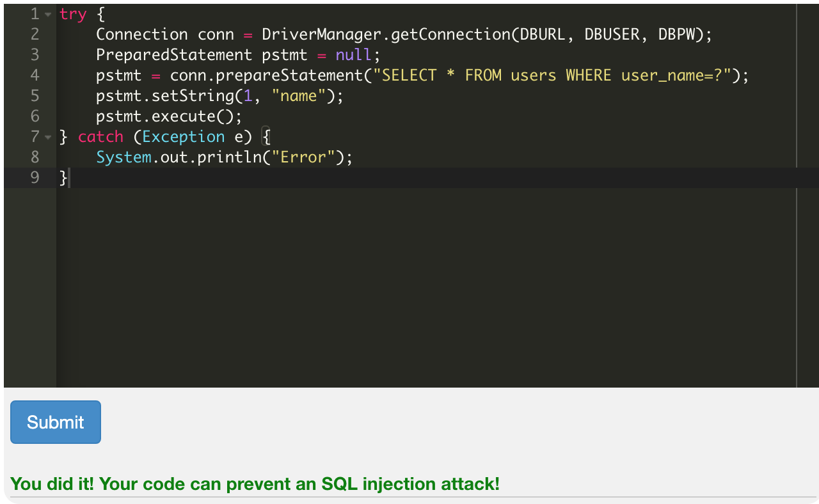Click the Exception type in the catch clause
Image resolution: width=819 pixels, height=504 pixels.
(184, 136)
